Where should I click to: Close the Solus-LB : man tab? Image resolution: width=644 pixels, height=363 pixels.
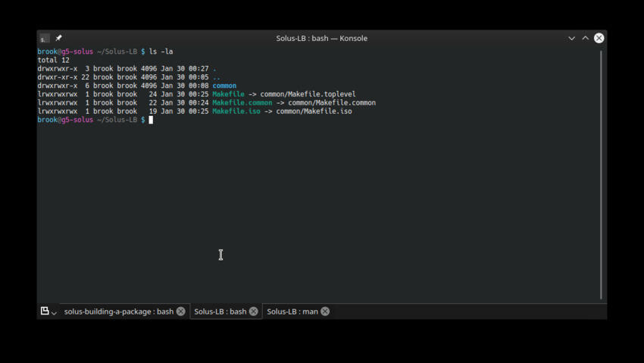pos(325,311)
